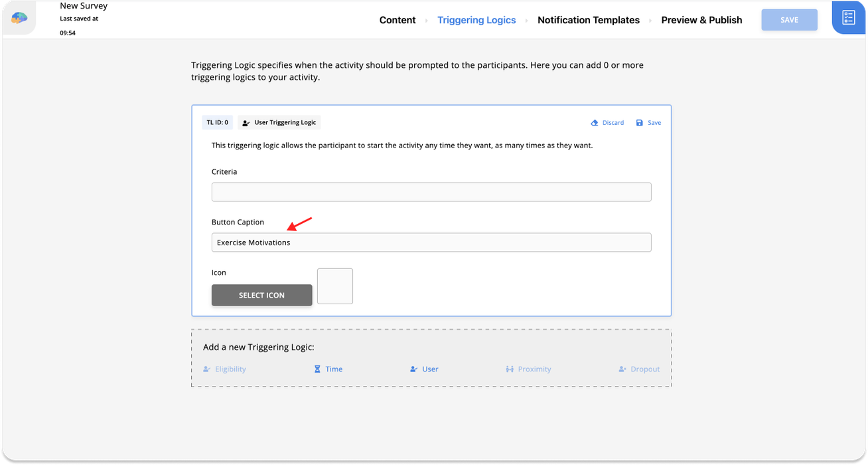Click the User Triggering Logic person icon
868x465 pixels.
246,123
